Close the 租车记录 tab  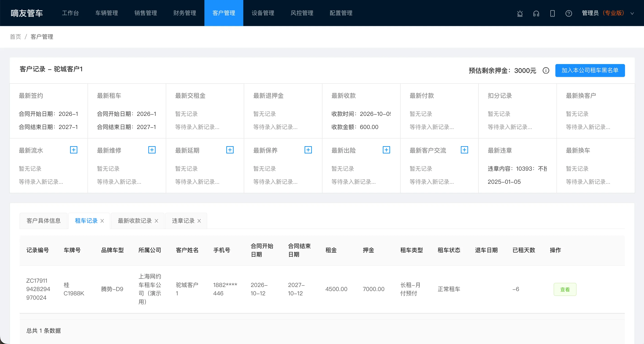click(x=102, y=221)
